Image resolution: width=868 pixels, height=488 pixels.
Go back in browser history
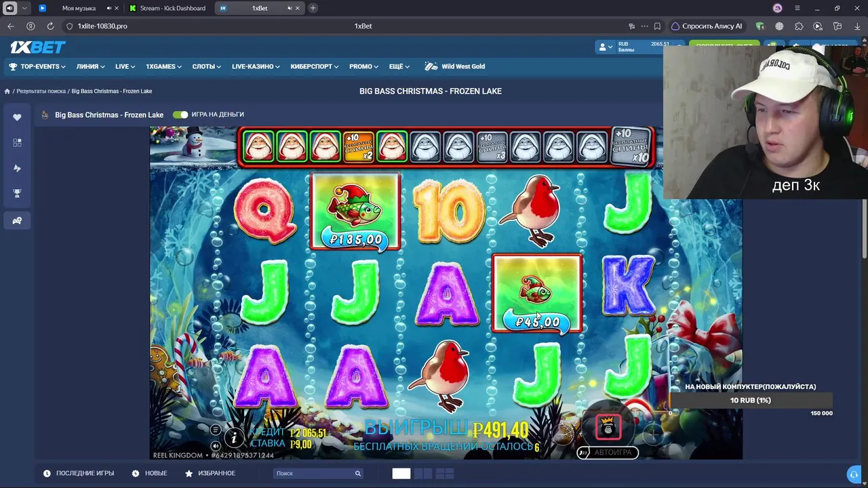[11, 26]
